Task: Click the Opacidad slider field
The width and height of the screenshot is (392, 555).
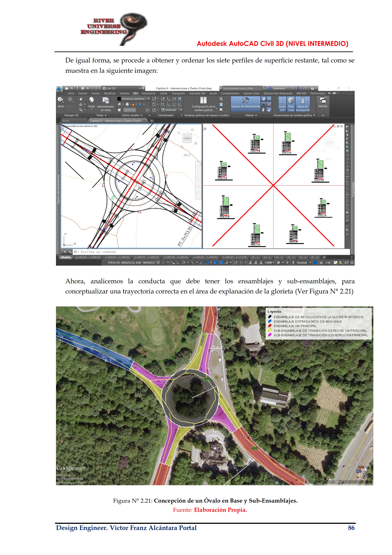Action: coord(134,110)
